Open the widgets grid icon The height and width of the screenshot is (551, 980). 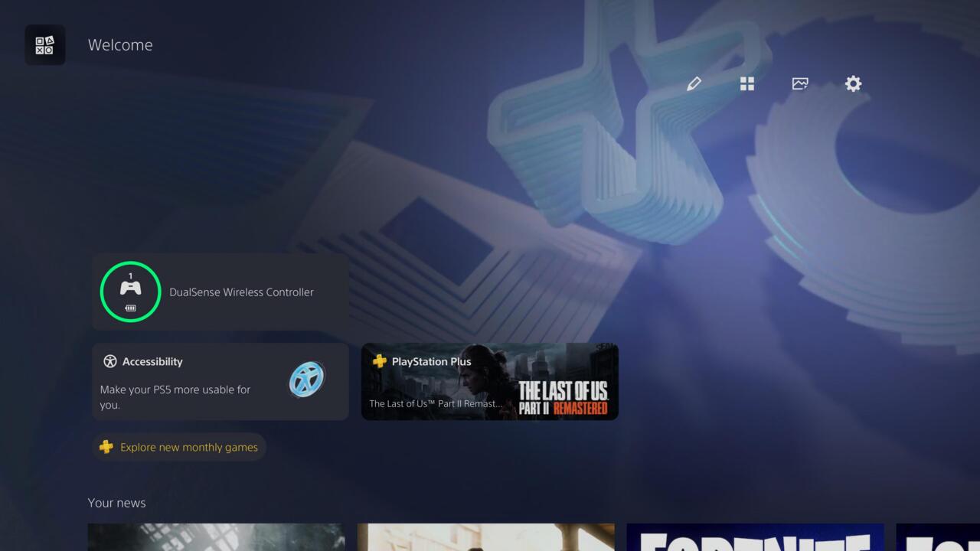pos(747,83)
